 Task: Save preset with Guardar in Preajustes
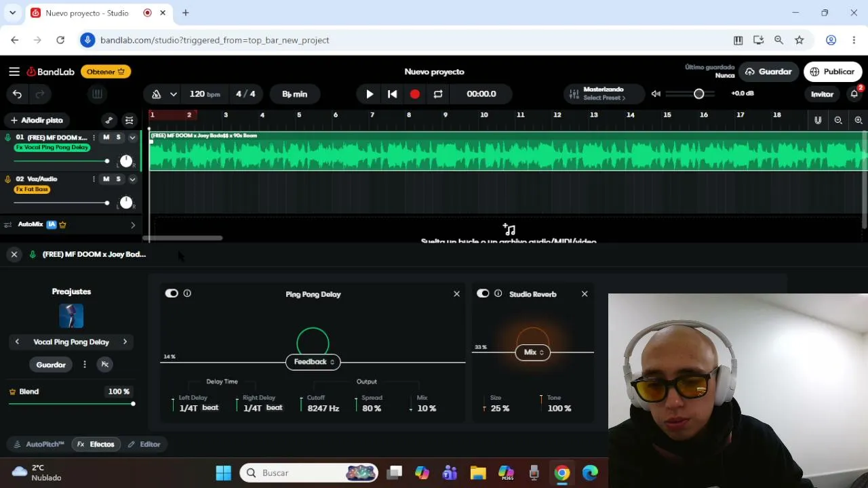point(51,365)
